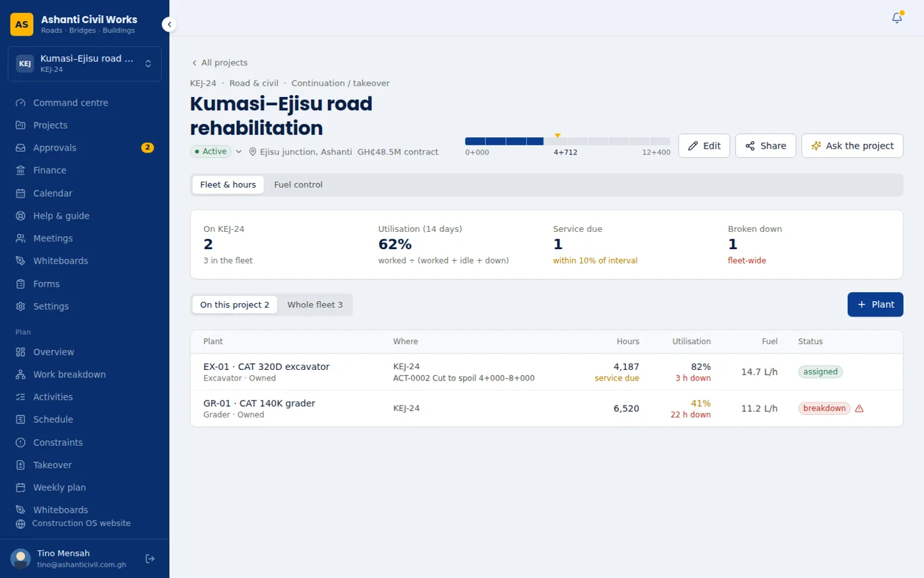Select On this project 2 filter
The width and height of the screenshot is (924, 578).
pyautogui.click(x=234, y=305)
